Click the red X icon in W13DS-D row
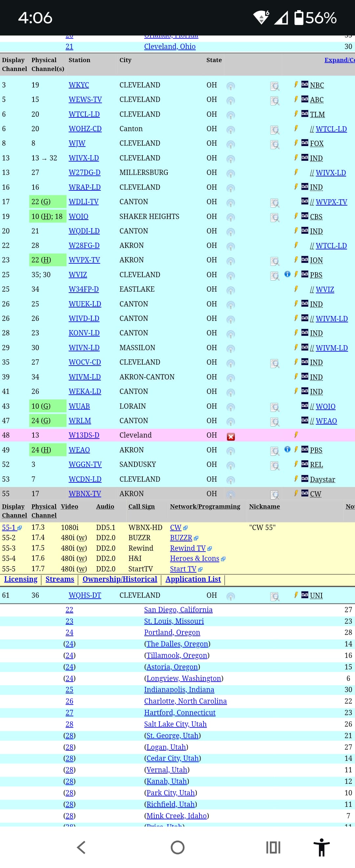 click(231, 436)
